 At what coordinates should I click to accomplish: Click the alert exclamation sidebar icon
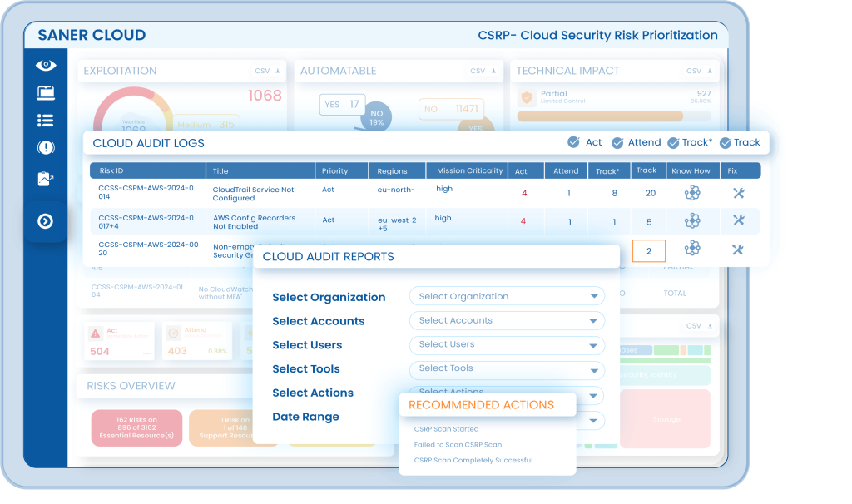click(x=46, y=148)
